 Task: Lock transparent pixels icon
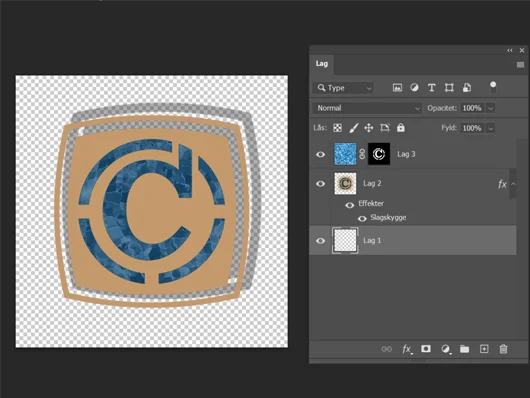pyautogui.click(x=337, y=128)
